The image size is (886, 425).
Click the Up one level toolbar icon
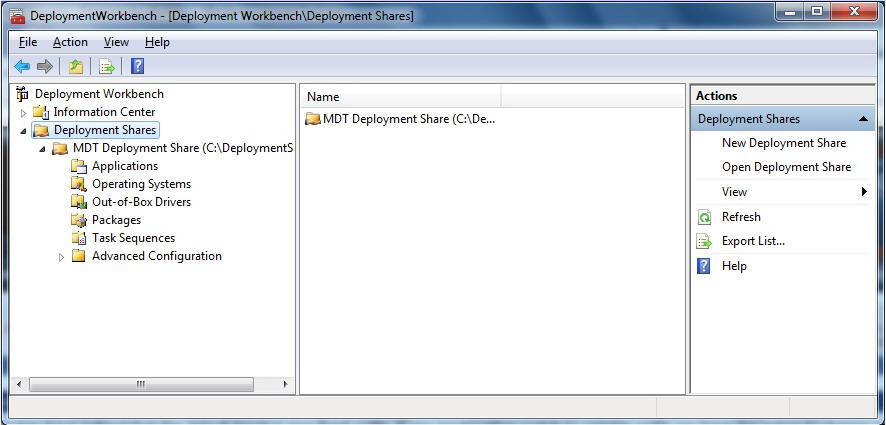pos(76,67)
